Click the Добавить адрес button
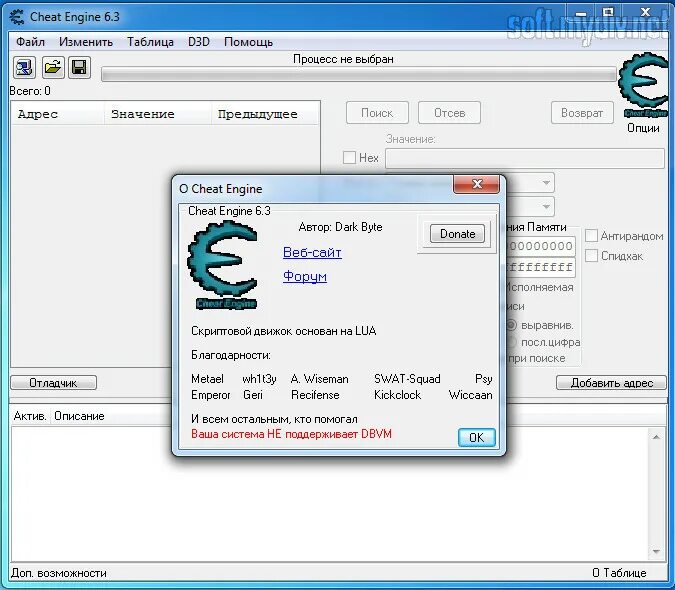This screenshot has height=590, width=675. coord(611,383)
